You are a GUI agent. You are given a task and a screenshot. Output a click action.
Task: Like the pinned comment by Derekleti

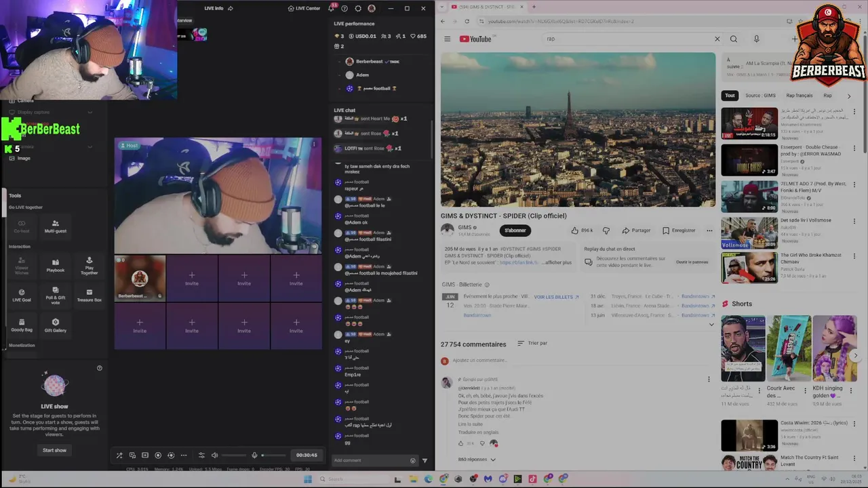coord(461,443)
